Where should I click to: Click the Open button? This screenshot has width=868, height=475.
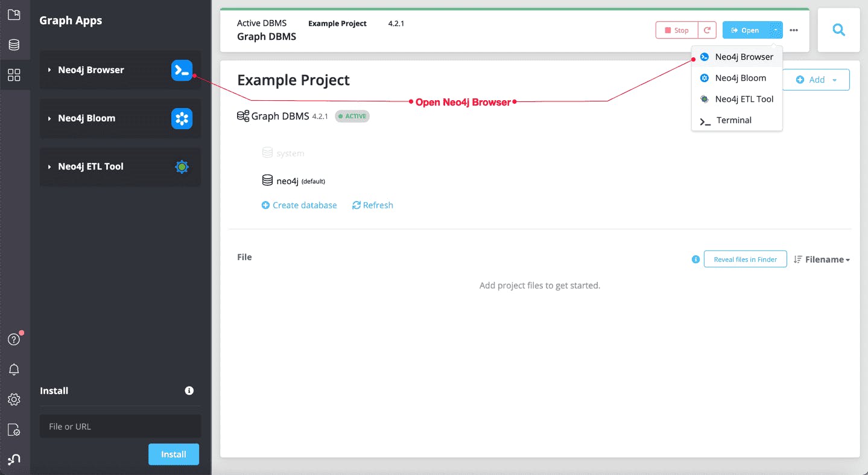point(746,30)
